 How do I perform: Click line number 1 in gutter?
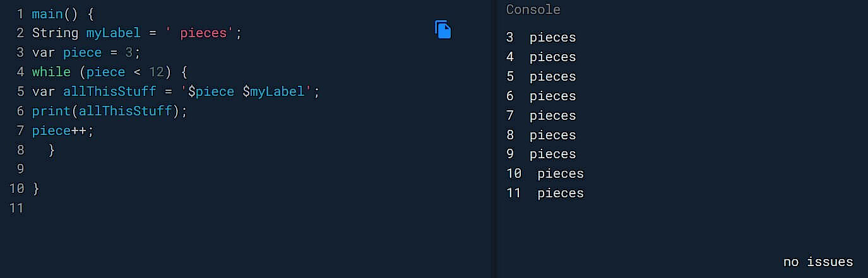[20, 14]
